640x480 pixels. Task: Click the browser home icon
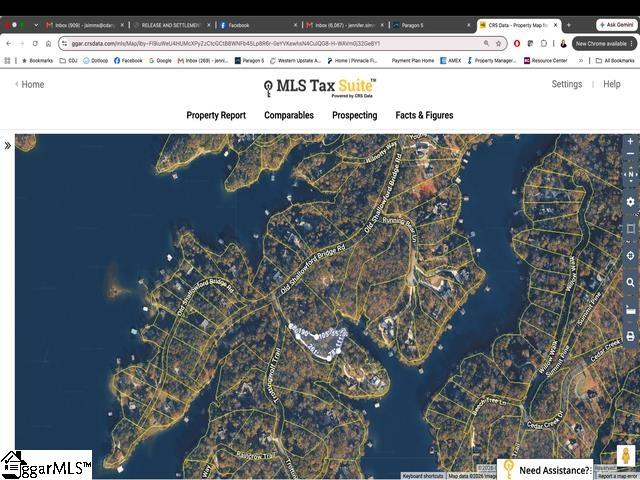pos(49,43)
